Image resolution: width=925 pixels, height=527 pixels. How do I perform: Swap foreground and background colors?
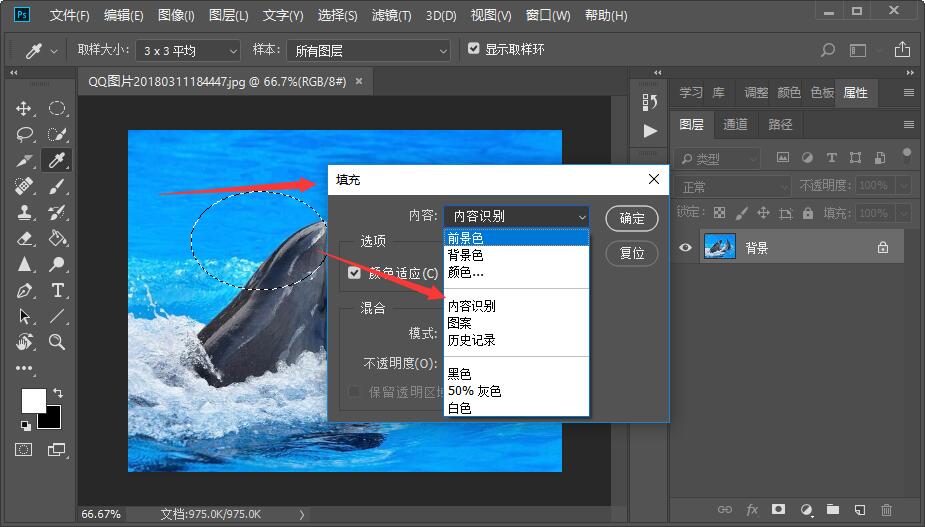click(x=57, y=392)
